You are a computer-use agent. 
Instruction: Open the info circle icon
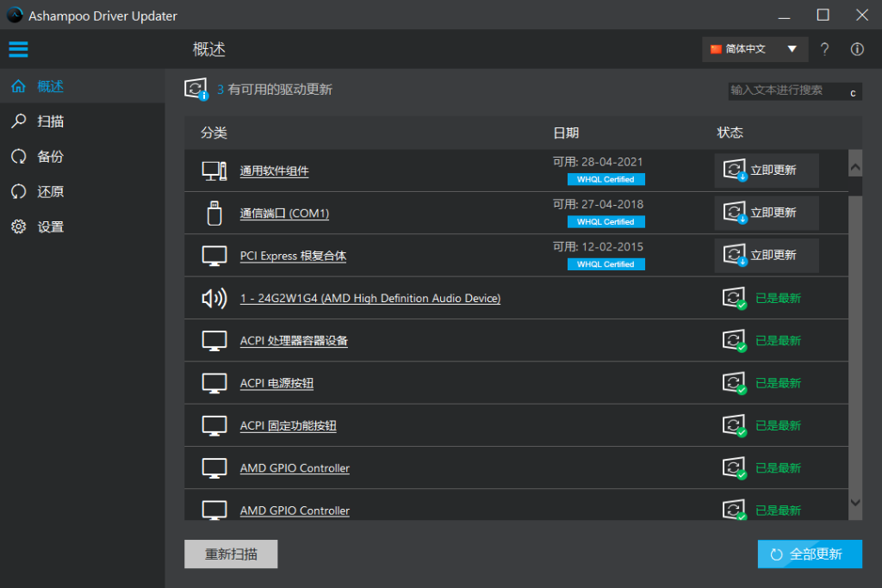point(857,49)
